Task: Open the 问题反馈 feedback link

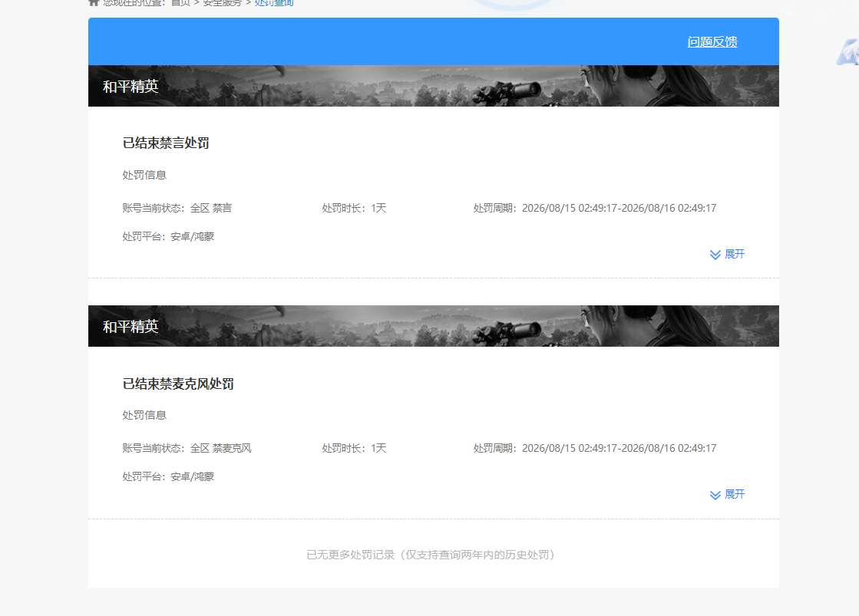Action: click(x=712, y=41)
